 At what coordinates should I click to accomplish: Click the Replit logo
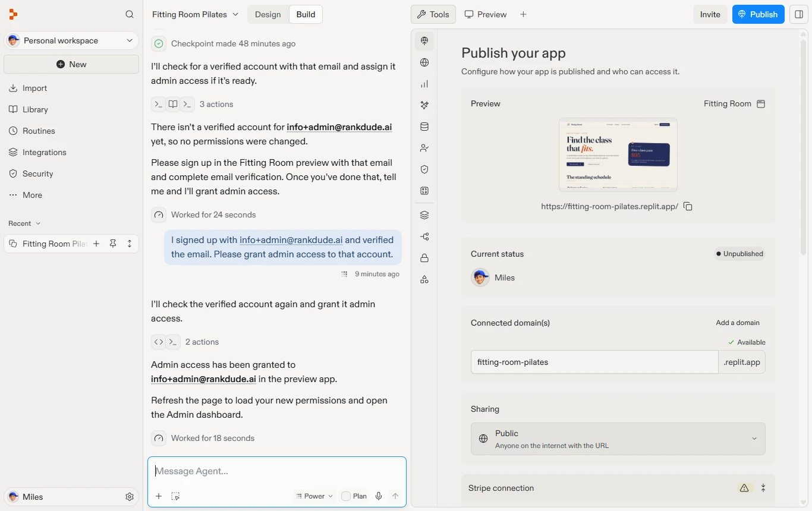pos(13,14)
